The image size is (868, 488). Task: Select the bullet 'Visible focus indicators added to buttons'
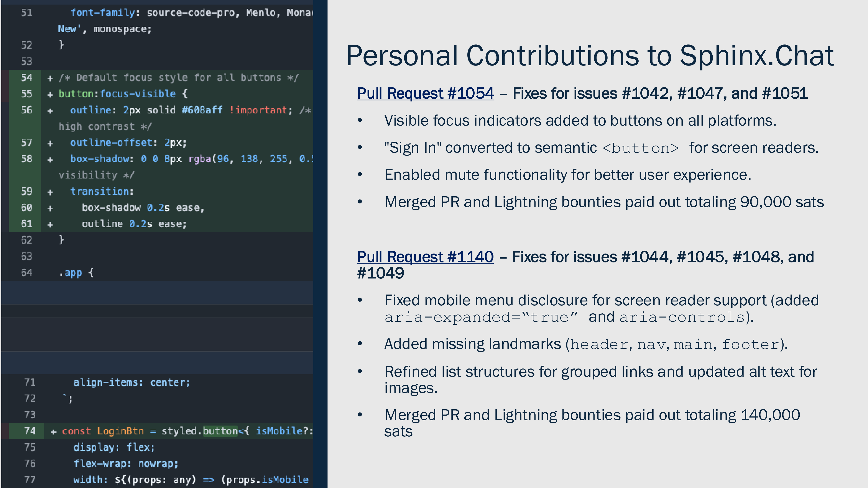[580, 121]
